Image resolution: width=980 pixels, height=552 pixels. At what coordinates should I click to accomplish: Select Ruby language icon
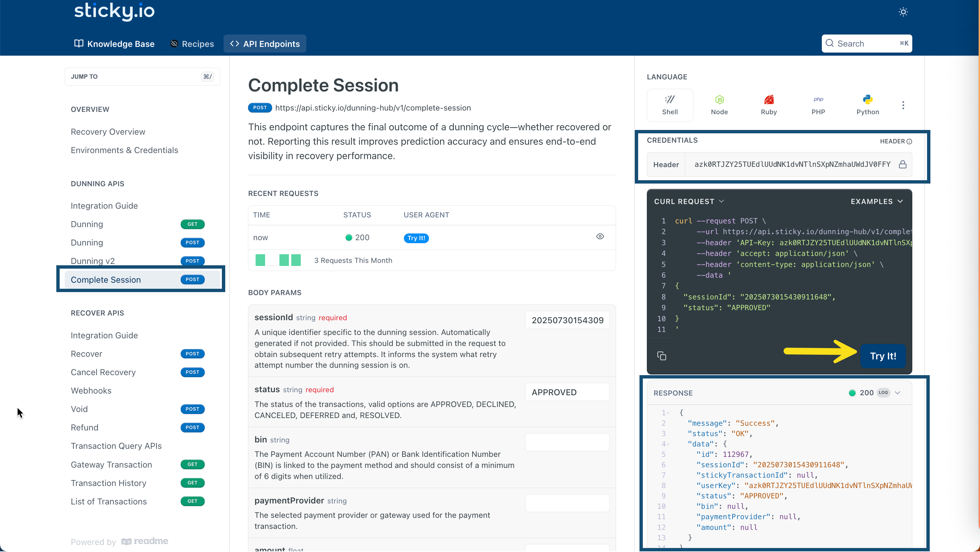[769, 105]
